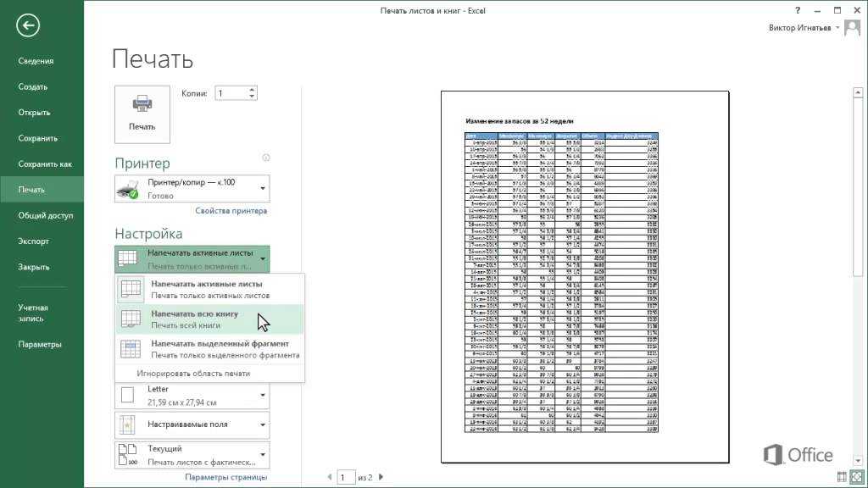Click the printer info icon next to Принтер

tap(265, 158)
